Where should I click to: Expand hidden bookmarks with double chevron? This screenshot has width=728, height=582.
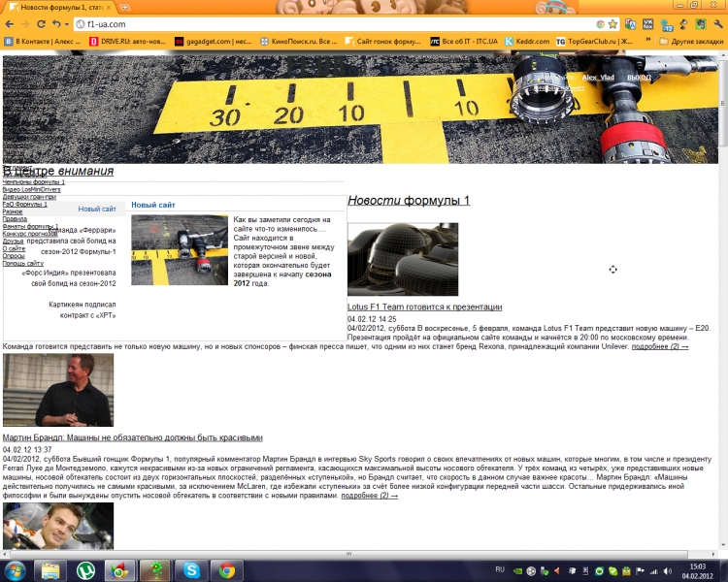tap(647, 40)
